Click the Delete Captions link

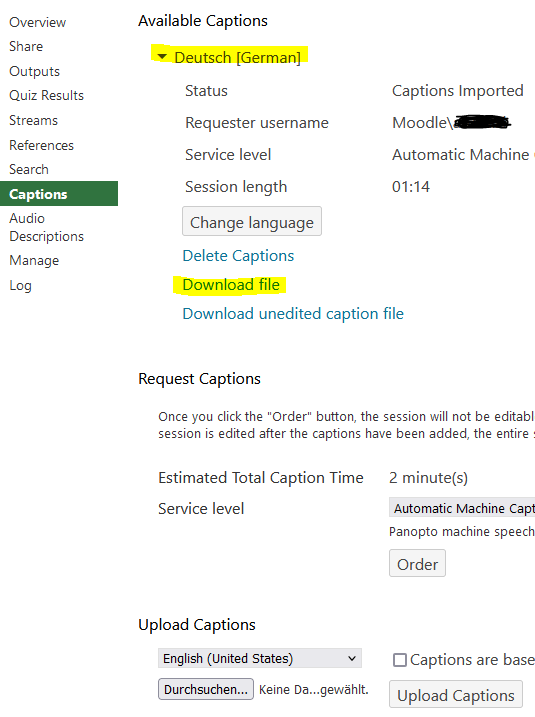click(x=238, y=256)
